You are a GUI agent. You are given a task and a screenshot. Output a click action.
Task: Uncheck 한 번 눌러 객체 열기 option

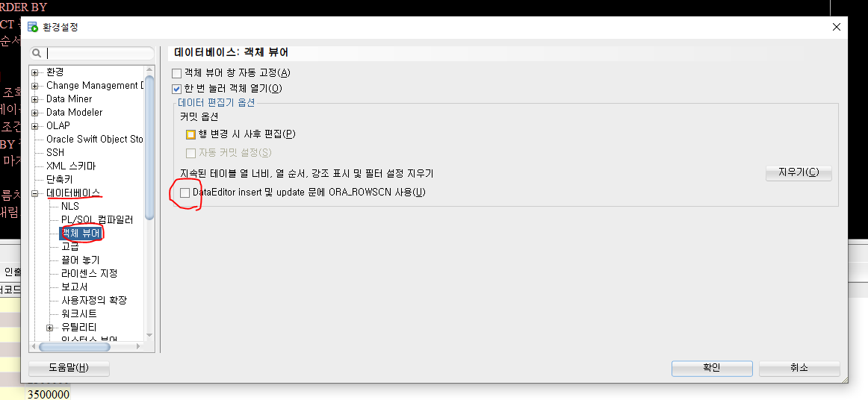coord(176,89)
